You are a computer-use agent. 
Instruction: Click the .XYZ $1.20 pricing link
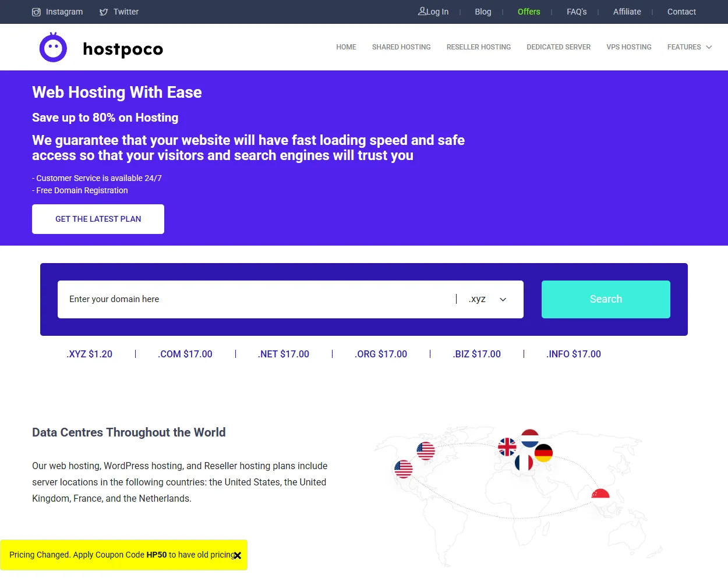89,354
